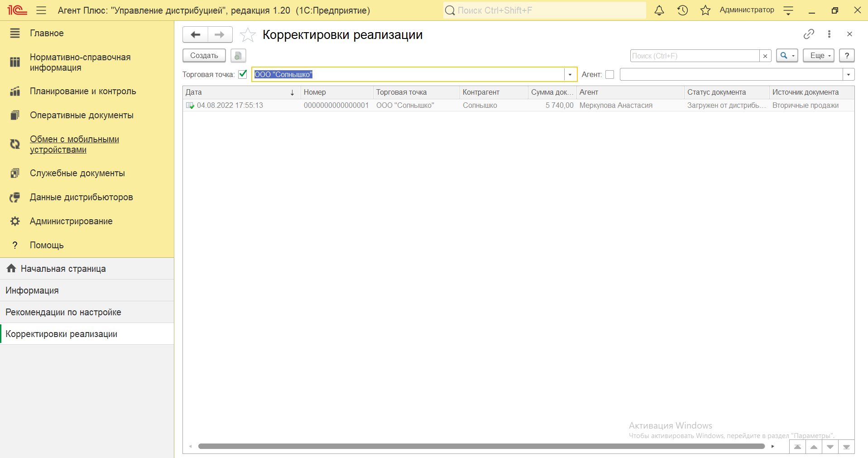The width and height of the screenshot is (868, 458).
Task: Open notifications bell
Action: (659, 10)
